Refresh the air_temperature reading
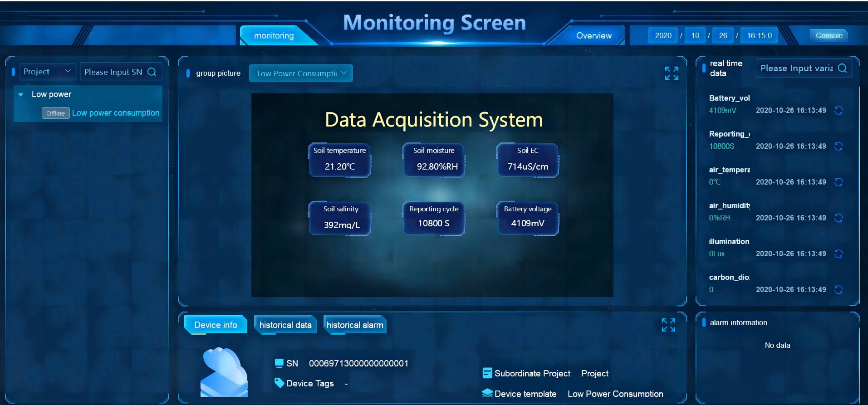 coord(839,182)
